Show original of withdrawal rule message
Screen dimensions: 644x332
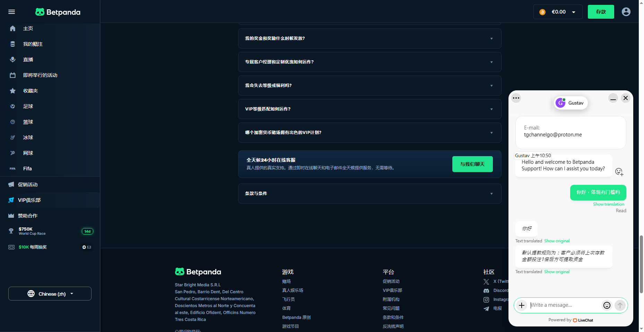557,272
